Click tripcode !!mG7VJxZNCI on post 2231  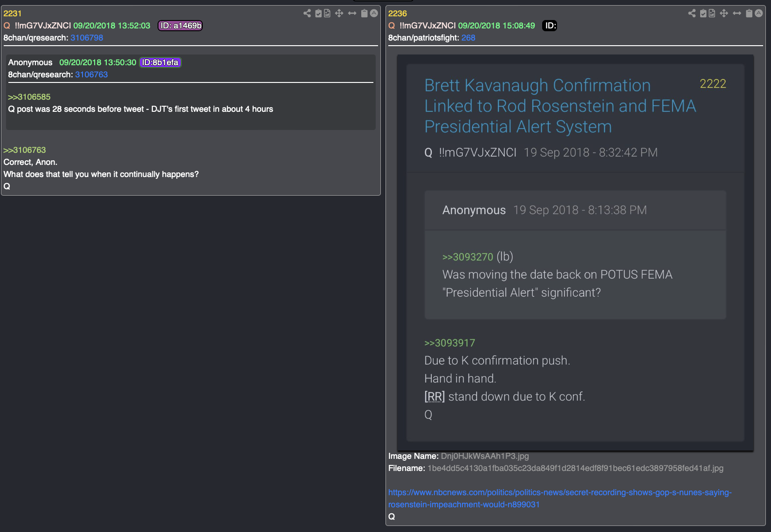[43, 26]
